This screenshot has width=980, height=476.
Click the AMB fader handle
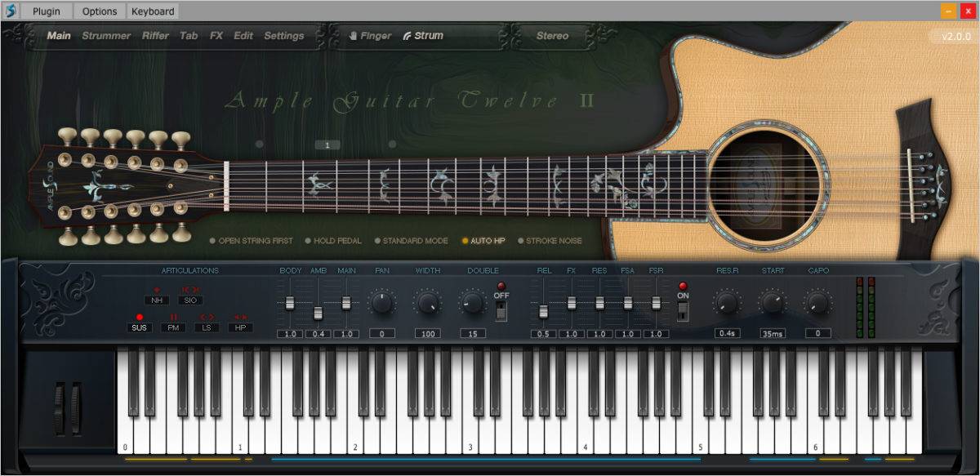pyautogui.click(x=318, y=313)
